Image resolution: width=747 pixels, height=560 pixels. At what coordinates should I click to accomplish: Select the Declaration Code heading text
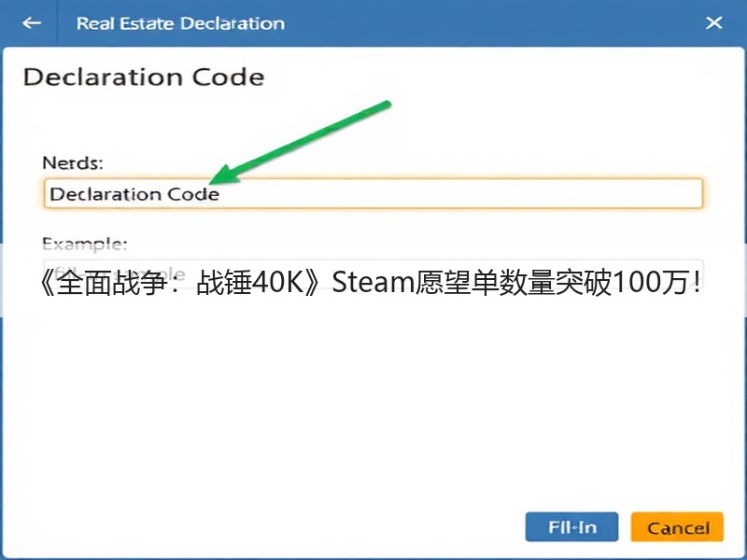(x=144, y=77)
